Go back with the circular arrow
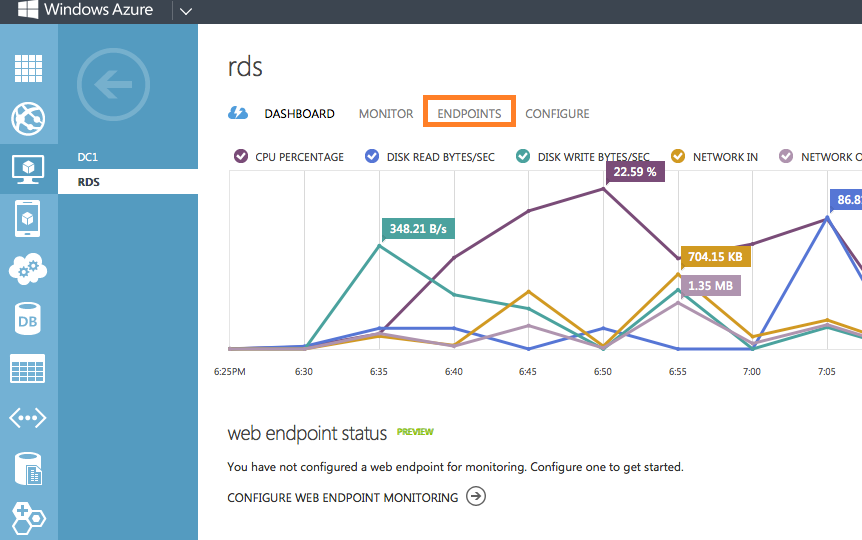Screen dimensions: 862x540 (113, 84)
